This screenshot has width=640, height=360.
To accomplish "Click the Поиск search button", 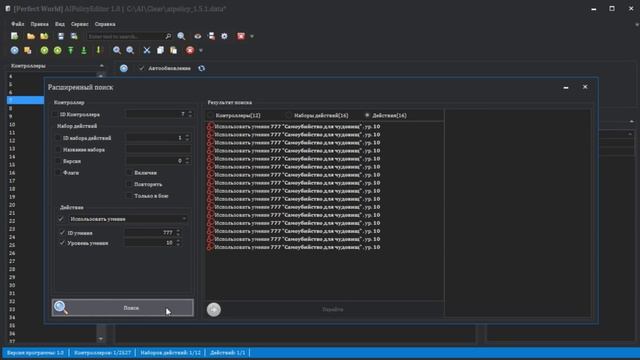I will click(122, 308).
